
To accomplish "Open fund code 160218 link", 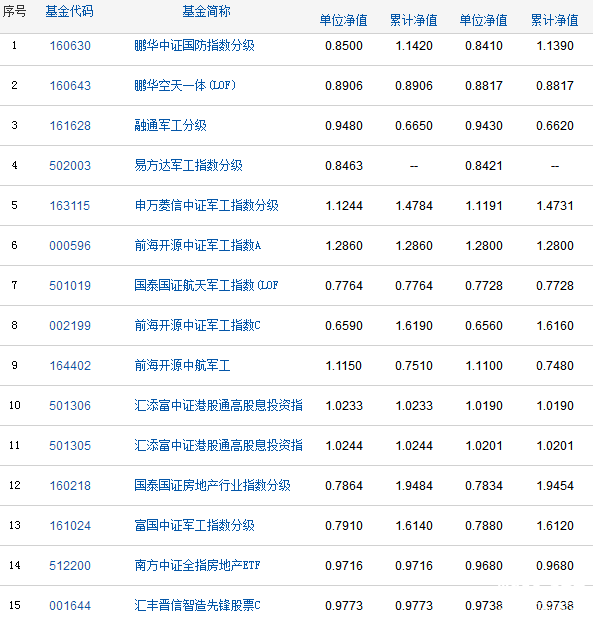I will pos(70,486).
